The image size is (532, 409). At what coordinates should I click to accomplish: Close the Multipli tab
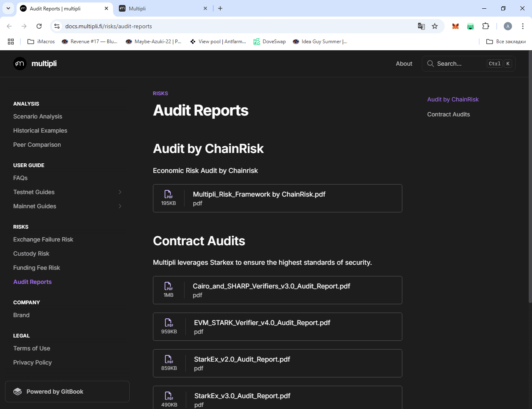[x=205, y=8]
